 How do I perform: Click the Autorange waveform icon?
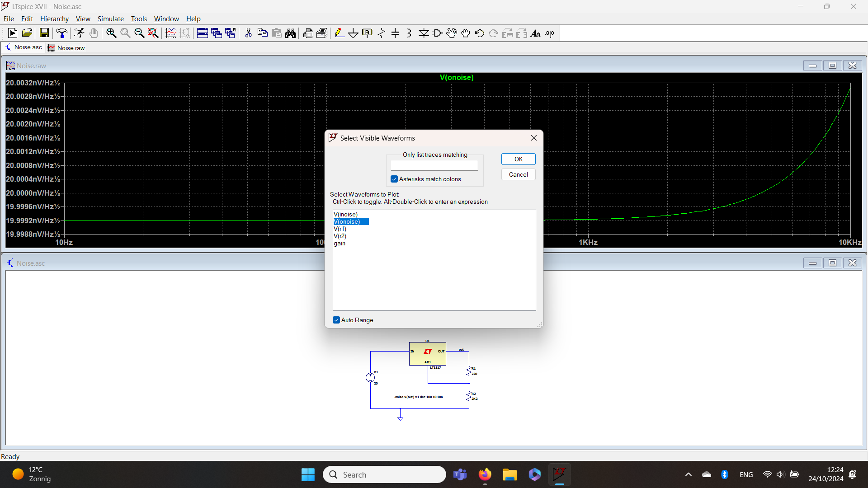[x=171, y=33]
